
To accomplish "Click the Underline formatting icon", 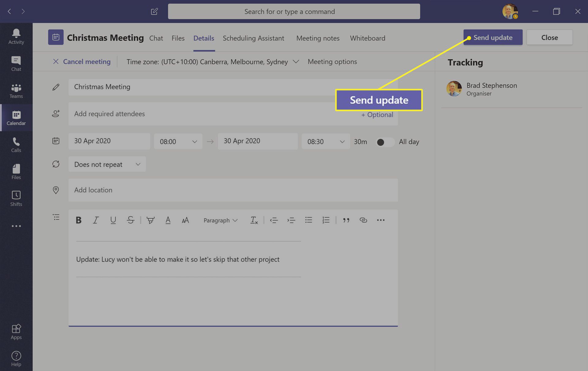I will point(113,220).
